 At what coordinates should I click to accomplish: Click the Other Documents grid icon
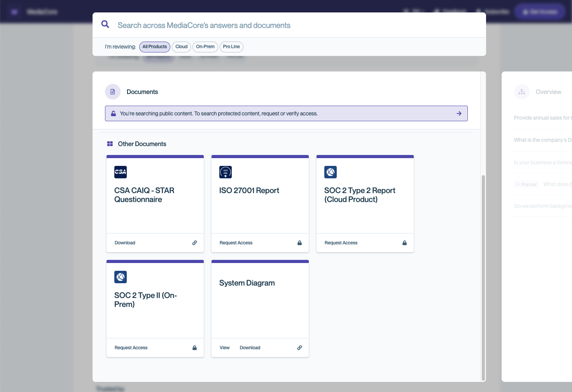[110, 144]
